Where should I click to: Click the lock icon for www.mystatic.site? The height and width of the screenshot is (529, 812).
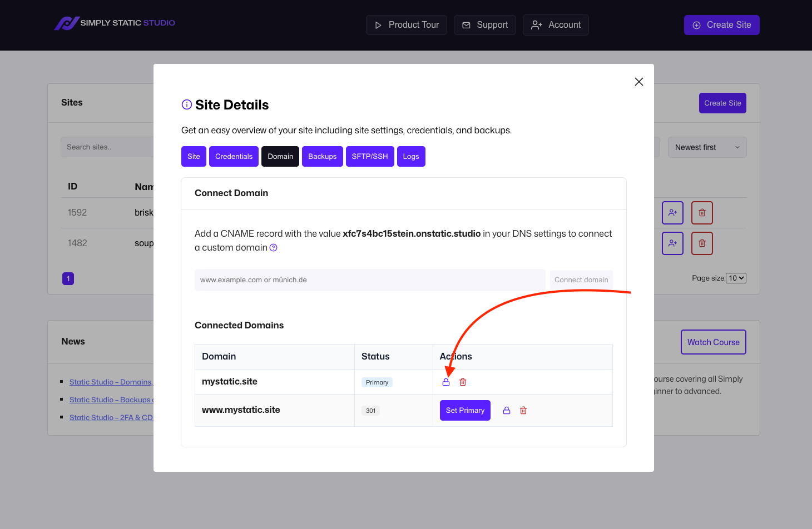(x=507, y=411)
